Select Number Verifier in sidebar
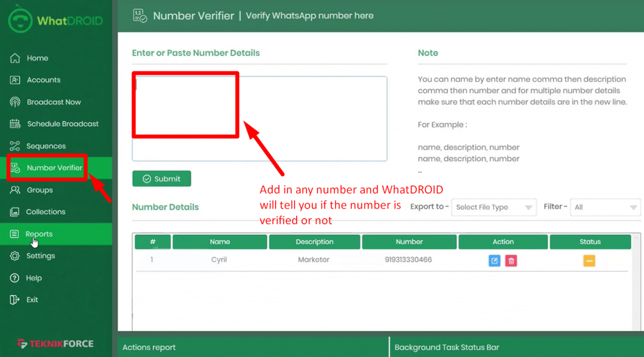The image size is (644, 357). (x=55, y=168)
